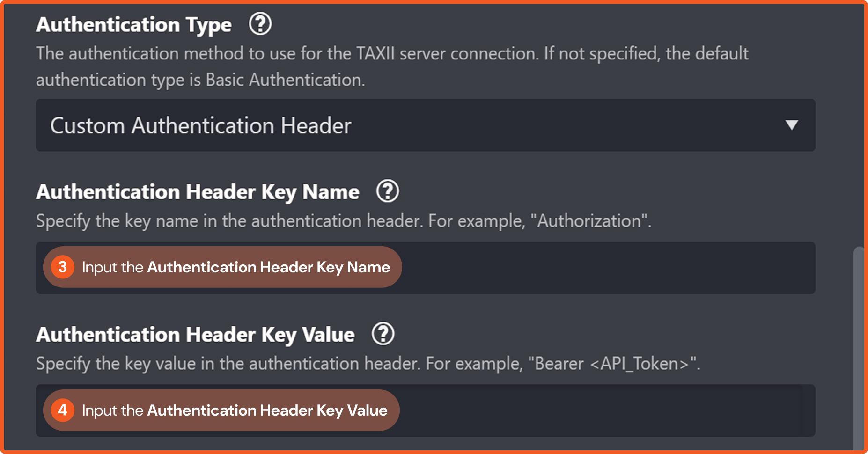The height and width of the screenshot is (454, 868).
Task: Click the 'Input the Authentication Header Key Name' callout
Action: pyautogui.click(x=235, y=267)
